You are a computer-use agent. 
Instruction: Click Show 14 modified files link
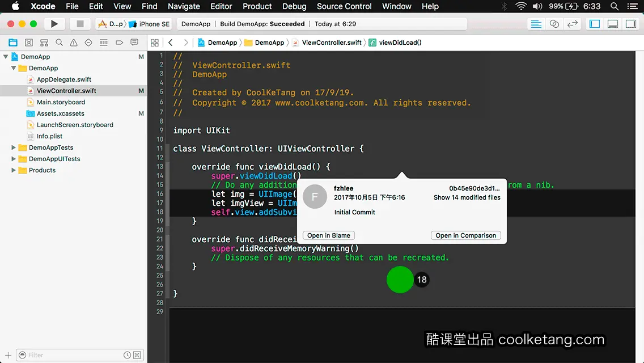click(x=467, y=197)
